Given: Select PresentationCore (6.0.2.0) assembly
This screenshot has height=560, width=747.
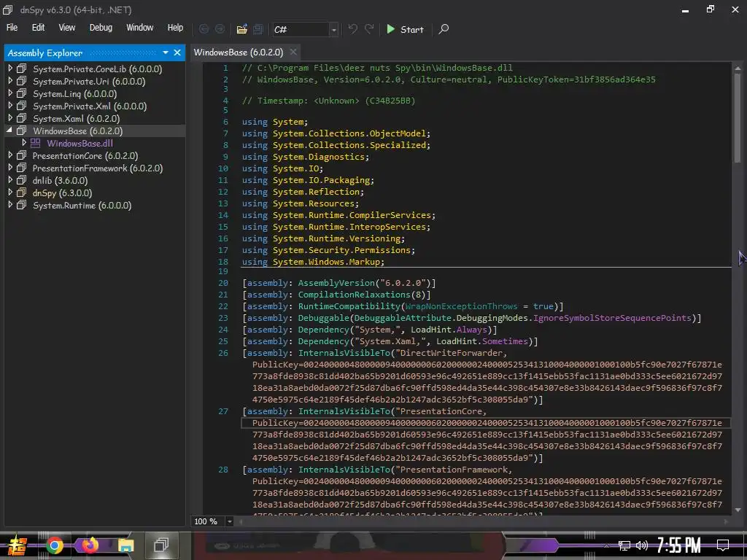Looking at the screenshot, I should pos(85,156).
